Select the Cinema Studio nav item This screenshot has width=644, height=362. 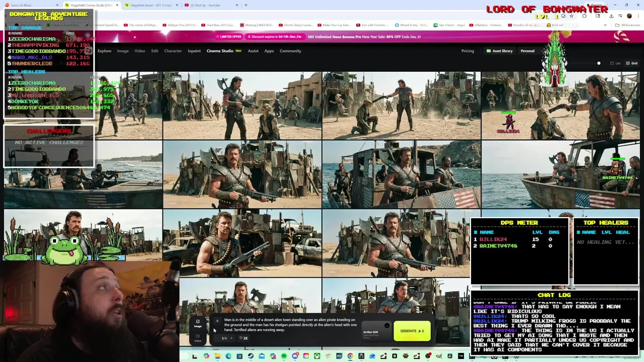(223, 51)
